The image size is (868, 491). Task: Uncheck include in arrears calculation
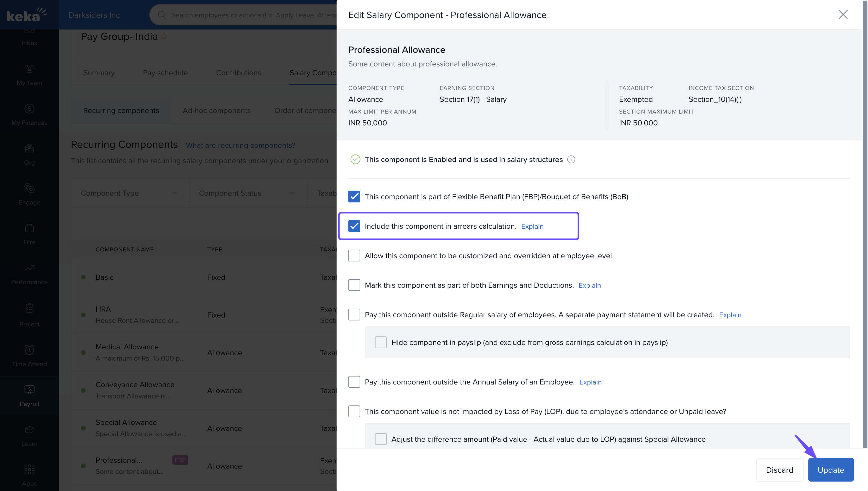pyautogui.click(x=354, y=226)
